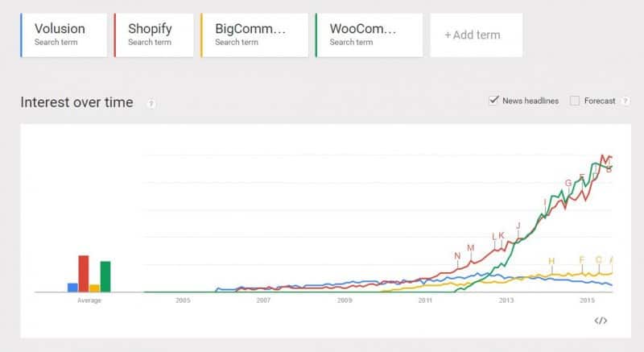Open news headline marker N
The width and height of the screenshot is (644, 352).
point(457,256)
